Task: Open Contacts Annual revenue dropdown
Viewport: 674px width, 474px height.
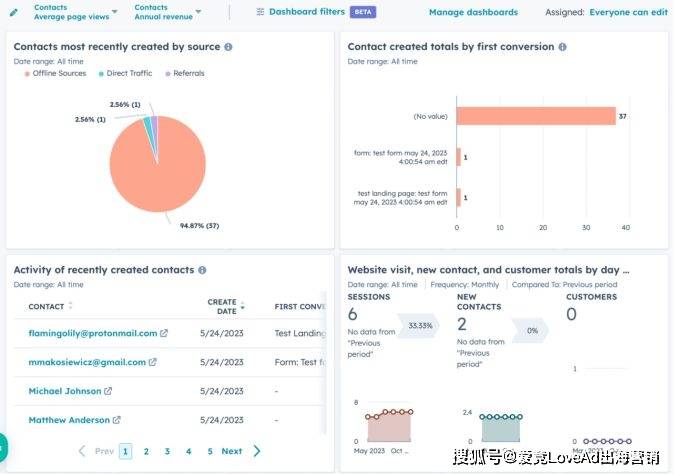Action: click(x=168, y=12)
